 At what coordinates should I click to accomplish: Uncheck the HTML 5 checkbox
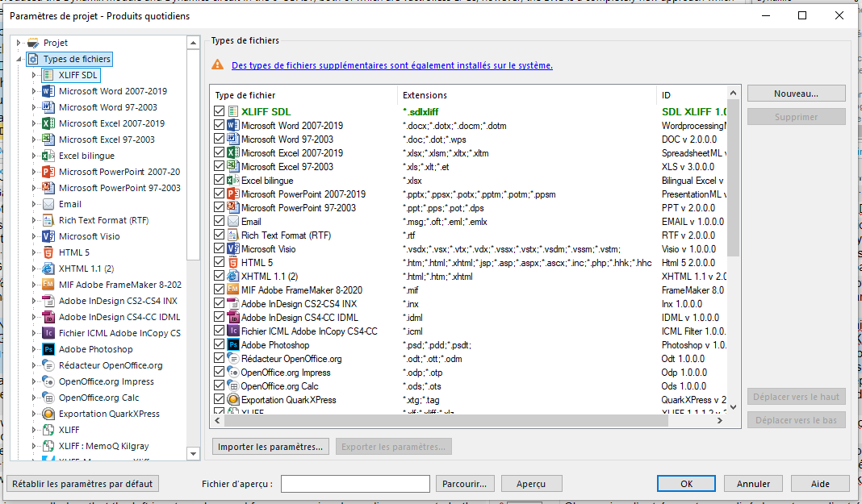click(x=219, y=262)
